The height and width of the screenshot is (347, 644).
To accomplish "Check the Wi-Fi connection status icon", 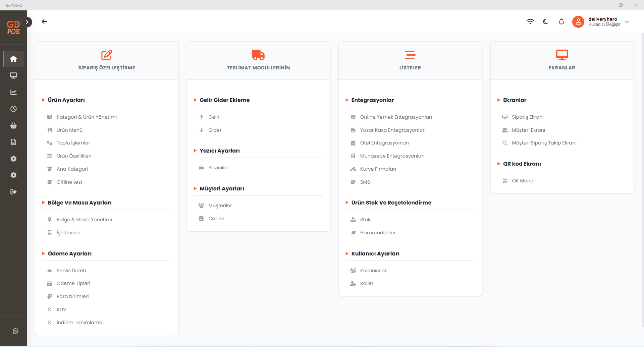I will (x=530, y=21).
